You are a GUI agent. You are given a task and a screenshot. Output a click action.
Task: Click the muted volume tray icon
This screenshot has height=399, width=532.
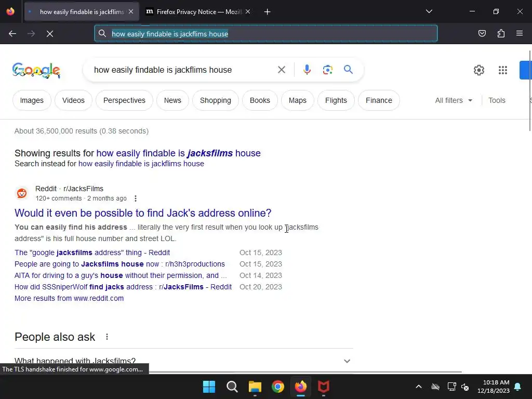465,387
